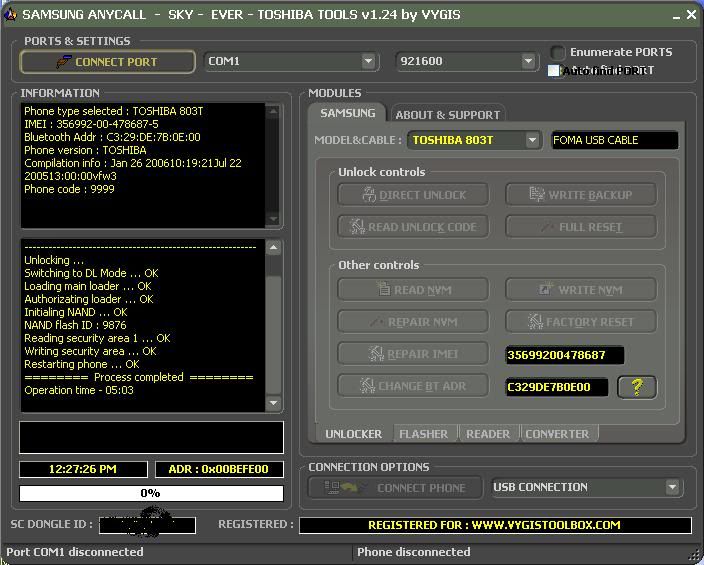Click the 'IMEI : 356992-00-478687-5' line
Viewport: 704px width, 565px height.
click(91, 124)
